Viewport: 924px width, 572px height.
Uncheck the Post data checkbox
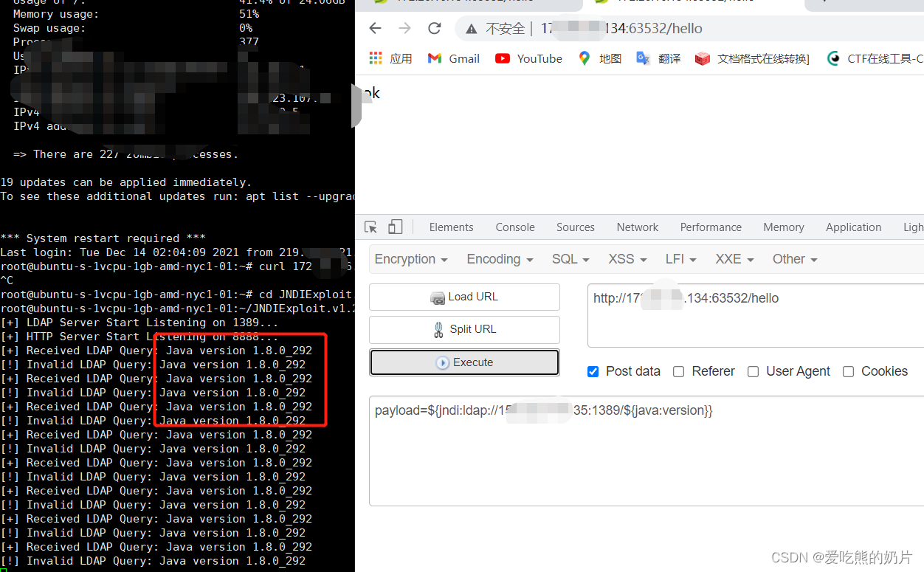593,371
